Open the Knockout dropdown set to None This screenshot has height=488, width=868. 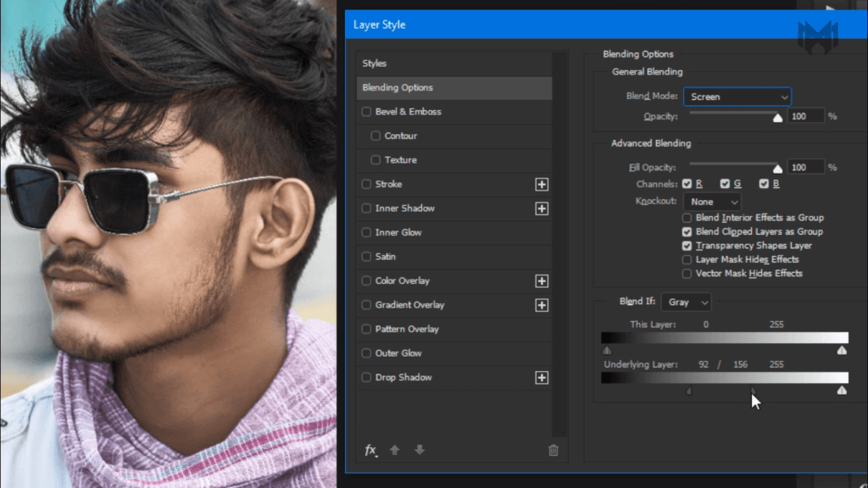point(712,202)
